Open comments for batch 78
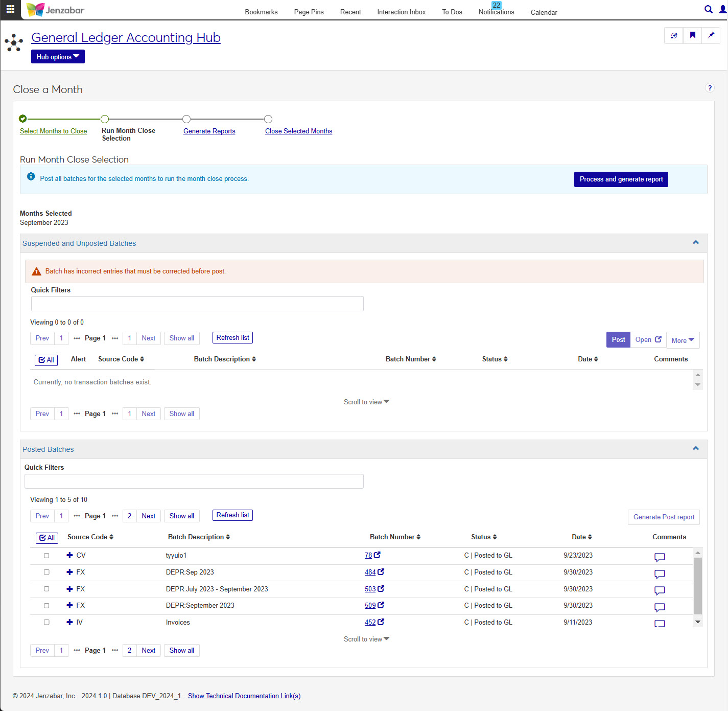 pyautogui.click(x=660, y=557)
